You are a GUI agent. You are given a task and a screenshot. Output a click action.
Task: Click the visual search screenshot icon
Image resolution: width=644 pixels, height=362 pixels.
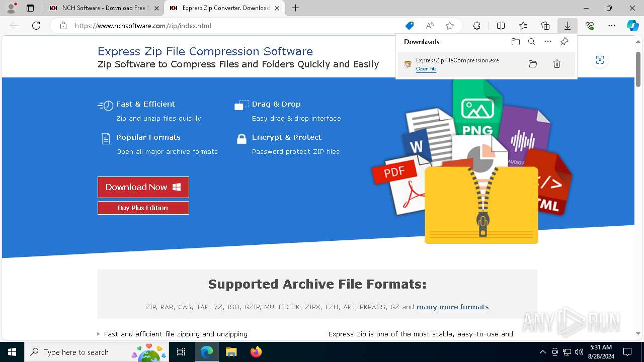(x=600, y=60)
